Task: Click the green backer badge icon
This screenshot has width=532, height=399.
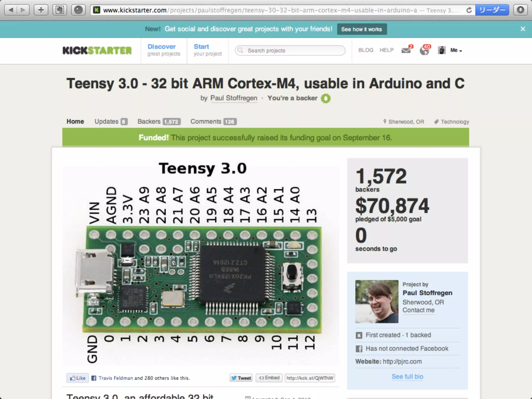Action: coord(326,98)
